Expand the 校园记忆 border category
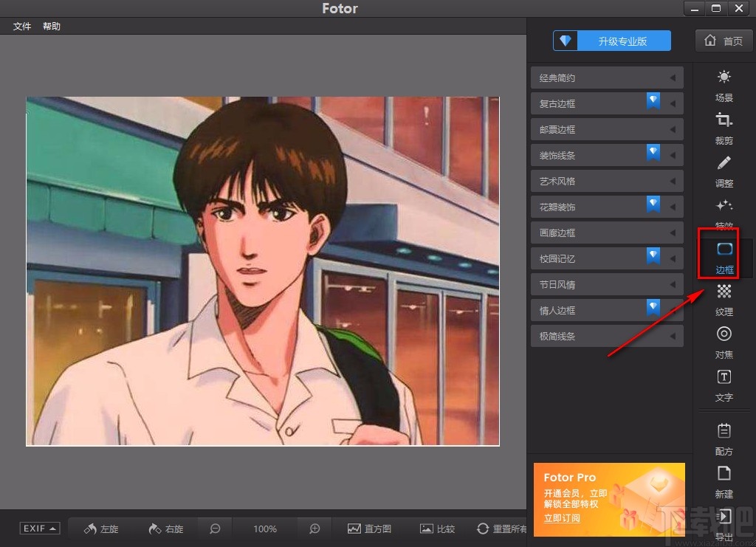Screen dimensions: 756x547 (607, 258)
